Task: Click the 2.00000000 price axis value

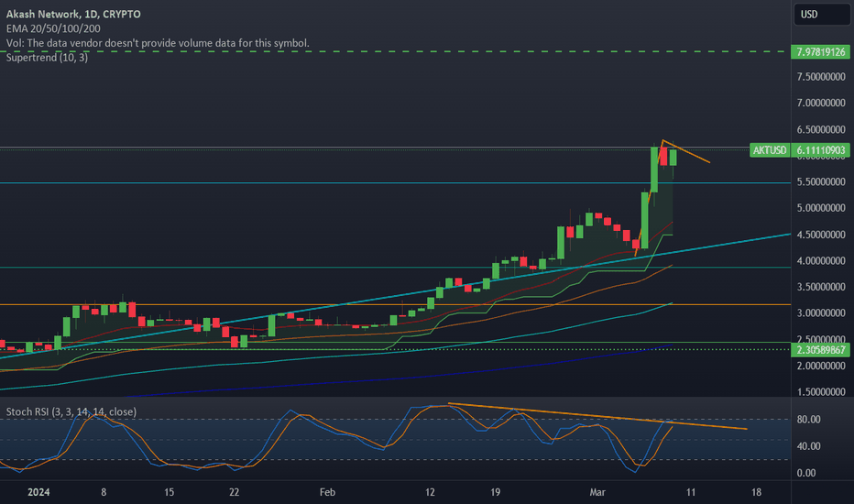Action: pyautogui.click(x=821, y=367)
